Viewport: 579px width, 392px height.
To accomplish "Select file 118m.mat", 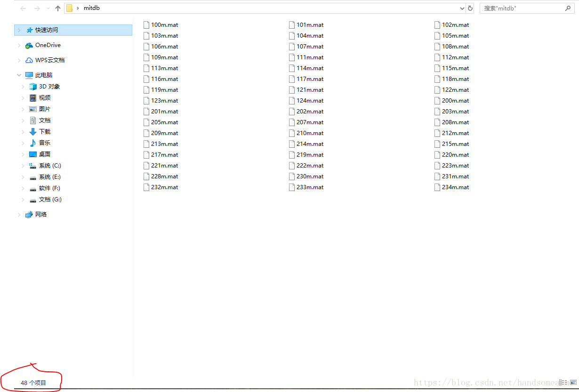I will [x=456, y=79].
